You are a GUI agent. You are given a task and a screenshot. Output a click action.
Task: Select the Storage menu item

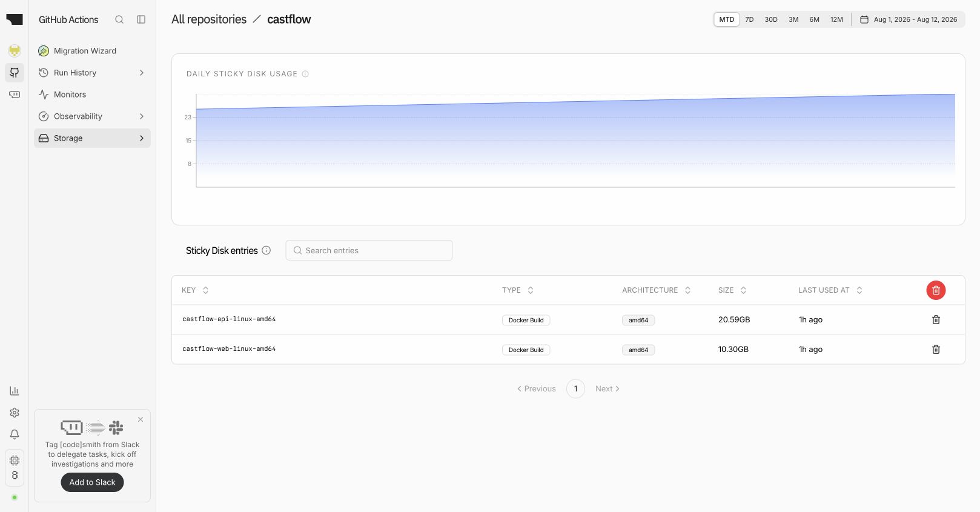point(92,138)
